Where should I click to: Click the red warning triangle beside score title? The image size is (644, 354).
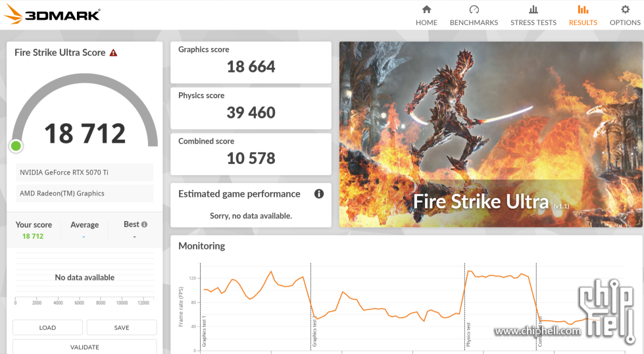pyautogui.click(x=114, y=53)
